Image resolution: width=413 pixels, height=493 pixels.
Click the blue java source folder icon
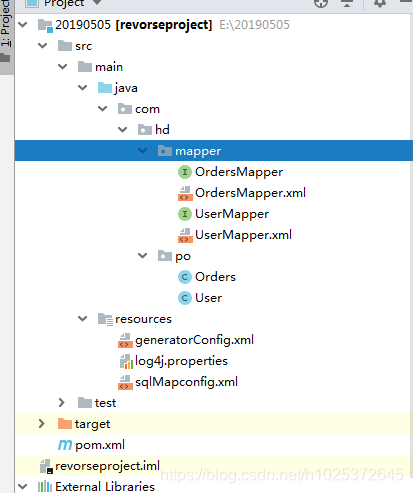pos(105,88)
